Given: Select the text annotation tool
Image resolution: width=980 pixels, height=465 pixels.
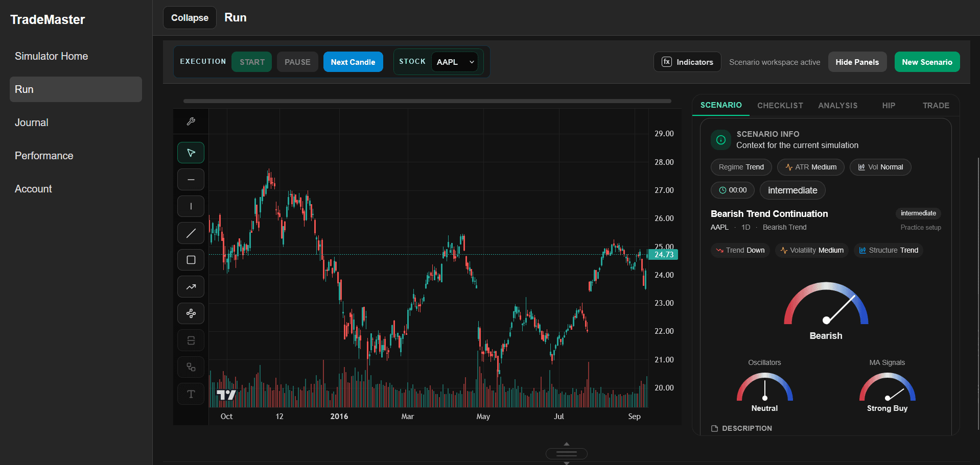Looking at the screenshot, I should coord(191,394).
